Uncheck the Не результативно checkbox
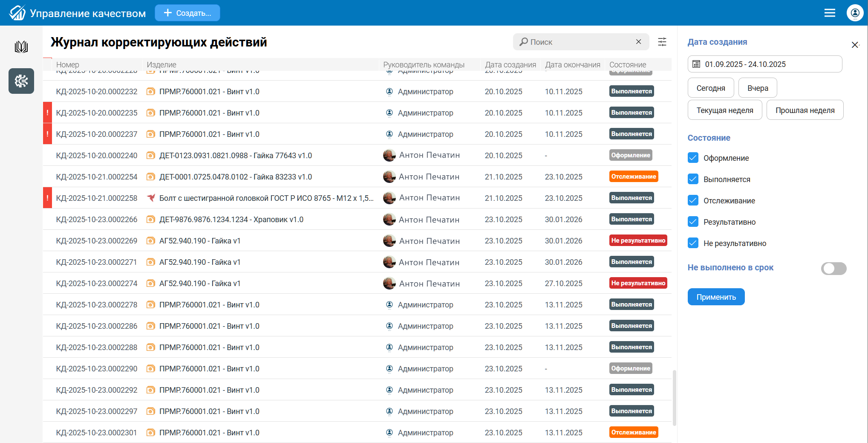The width and height of the screenshot is (868, 443). pyautogui.click(x=693, y=243)
